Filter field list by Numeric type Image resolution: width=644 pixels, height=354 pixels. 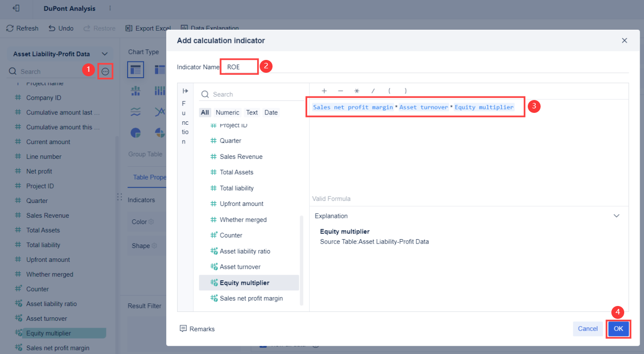coord(227,112)
